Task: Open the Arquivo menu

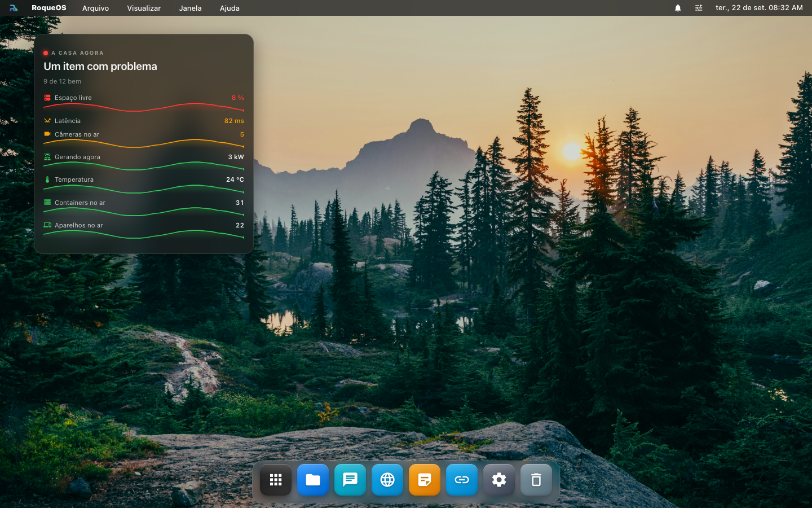Action: click(x=96, y=8)
